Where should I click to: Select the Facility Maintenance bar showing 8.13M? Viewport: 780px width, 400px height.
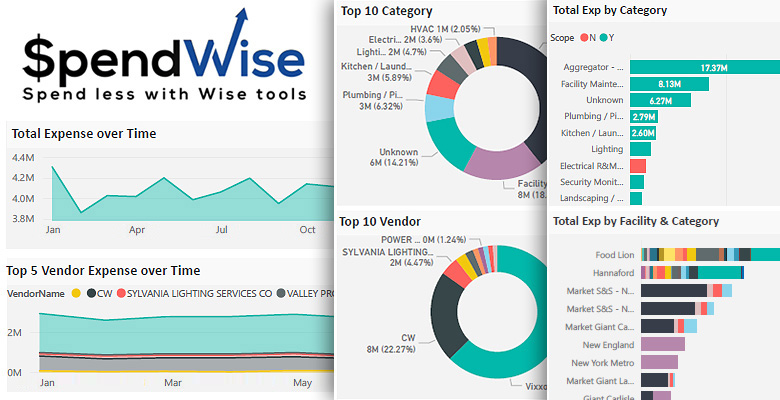coord(669,84)
